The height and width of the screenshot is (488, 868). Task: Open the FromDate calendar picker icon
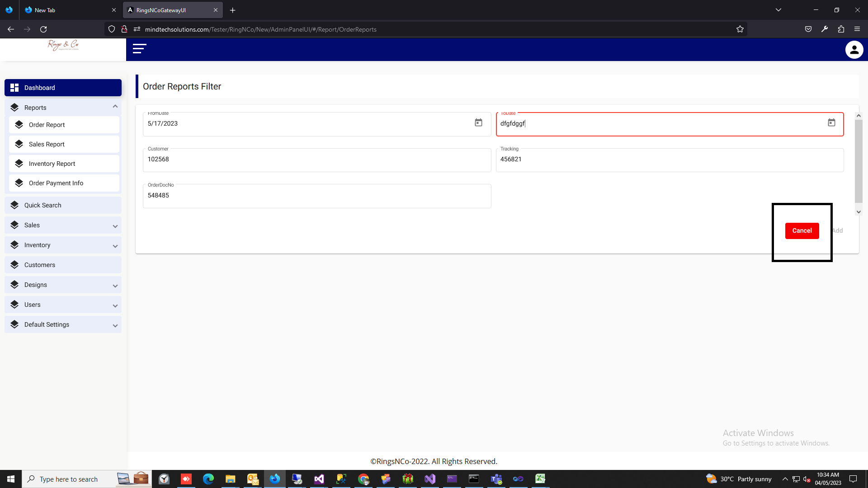coord(478,123)
